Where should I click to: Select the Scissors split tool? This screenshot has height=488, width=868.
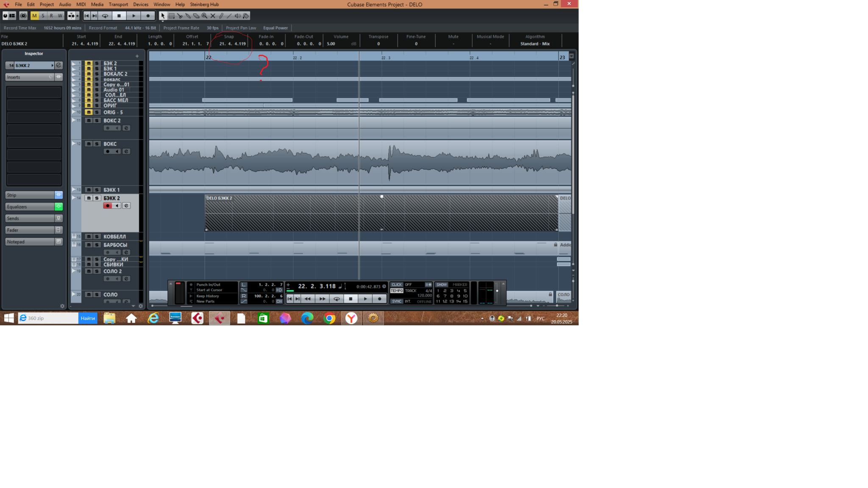[180, 16]
